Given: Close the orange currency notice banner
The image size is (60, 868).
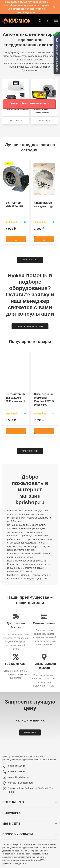Looking at the screenshot, I should (x=54, y=7).
